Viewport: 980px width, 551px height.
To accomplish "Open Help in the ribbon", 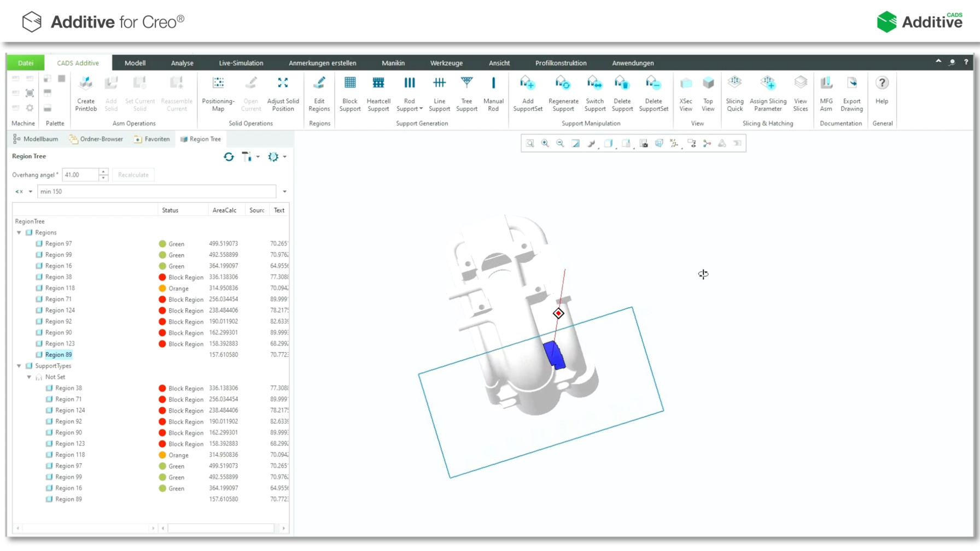I will point(882,90).
